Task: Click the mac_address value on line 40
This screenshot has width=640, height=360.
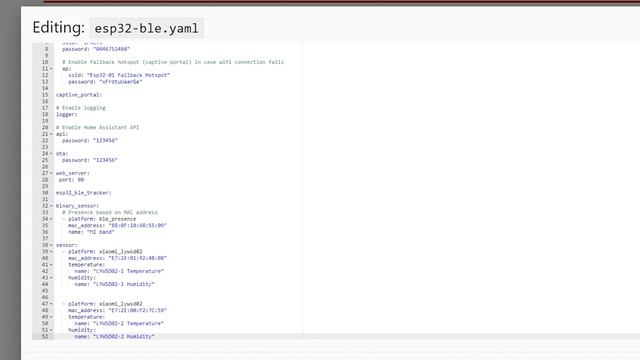Action: click(138, 258)
